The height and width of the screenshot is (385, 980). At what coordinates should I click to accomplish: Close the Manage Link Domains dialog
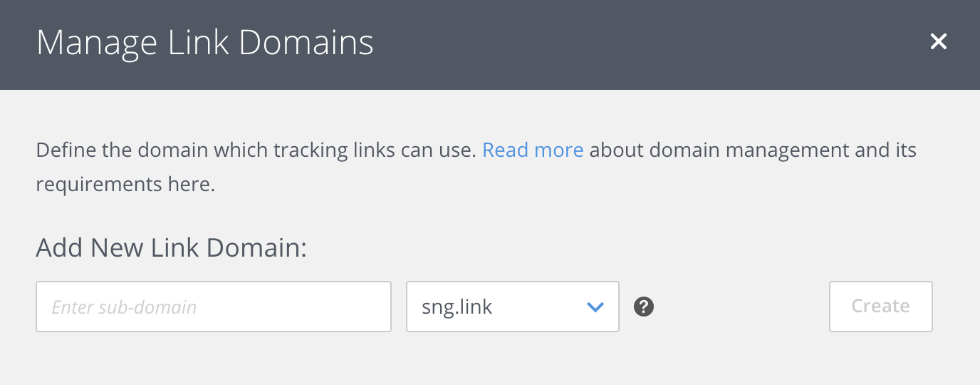coord(938,42)
